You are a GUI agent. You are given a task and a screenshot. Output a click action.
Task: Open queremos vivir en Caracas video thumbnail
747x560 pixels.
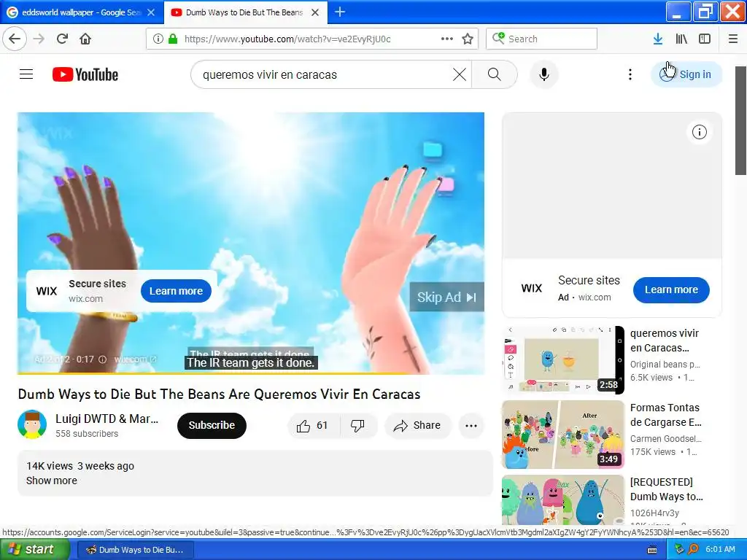point(562,360)
